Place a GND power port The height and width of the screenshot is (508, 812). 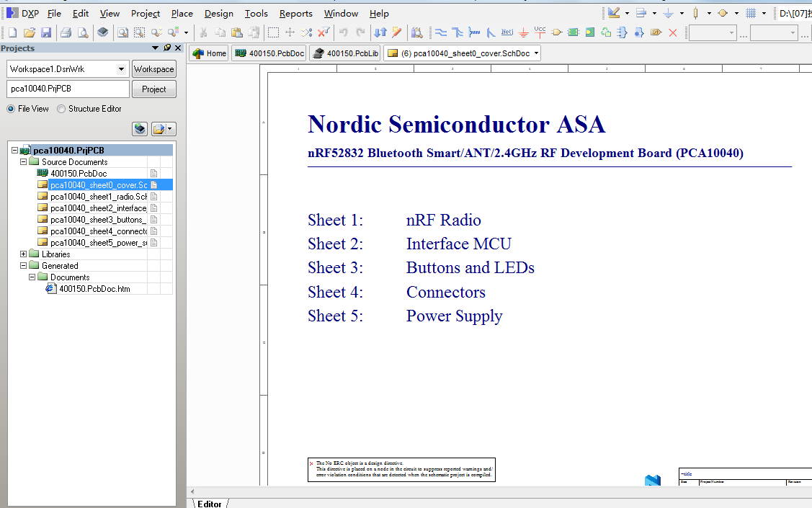524,32
